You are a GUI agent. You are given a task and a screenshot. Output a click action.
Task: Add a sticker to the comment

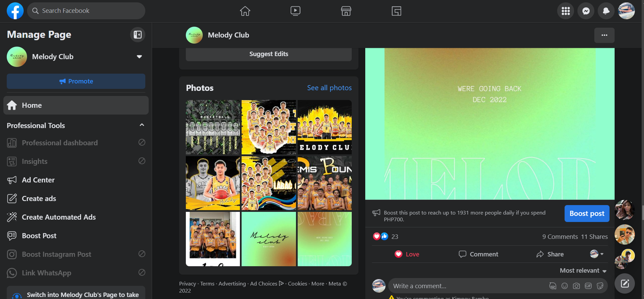click(x=600, y=286)
